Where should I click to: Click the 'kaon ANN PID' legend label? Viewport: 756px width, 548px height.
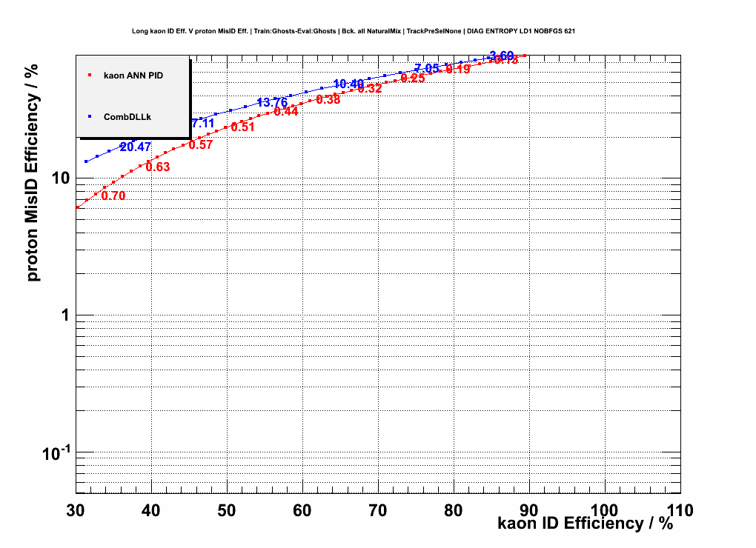point(133,76)
